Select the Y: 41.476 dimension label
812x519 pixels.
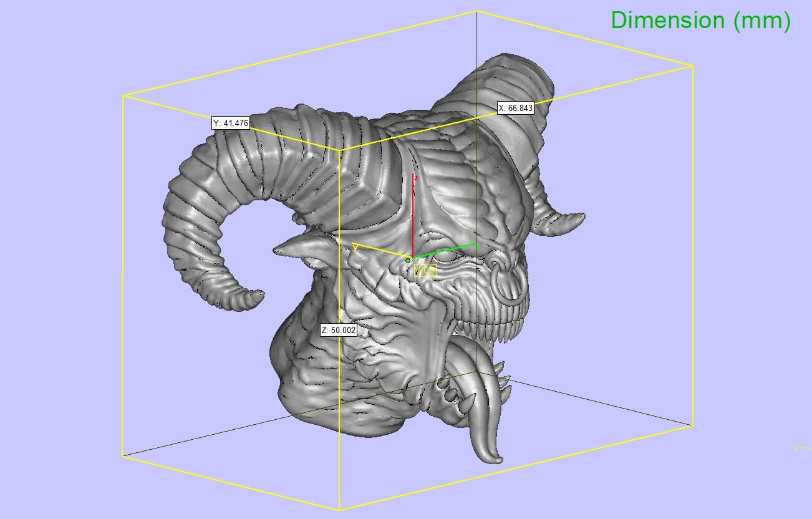(231, 123)
